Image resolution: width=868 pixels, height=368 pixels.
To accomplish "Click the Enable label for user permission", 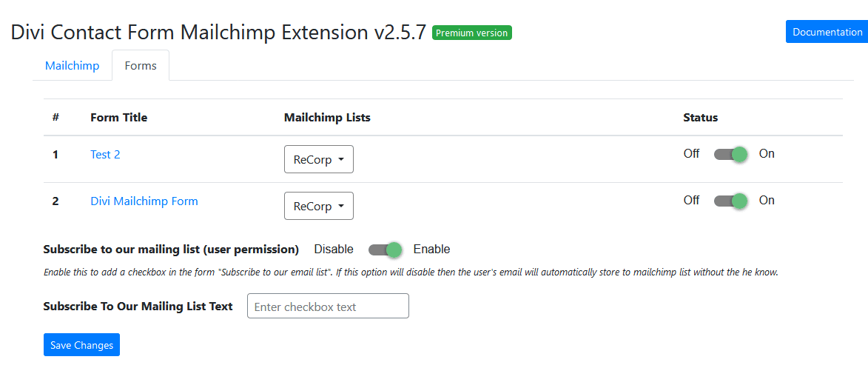I will [431, 249].
